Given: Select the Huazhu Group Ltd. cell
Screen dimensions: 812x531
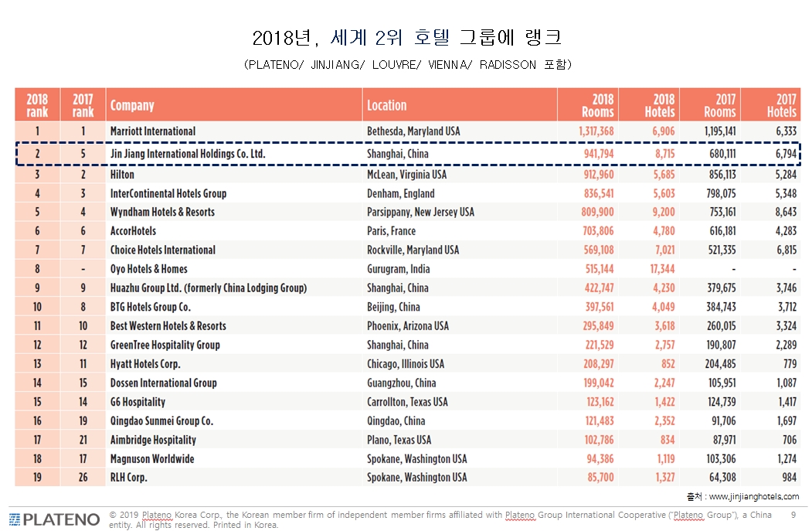Looking at the screenshot, I should tap(208, 288).
